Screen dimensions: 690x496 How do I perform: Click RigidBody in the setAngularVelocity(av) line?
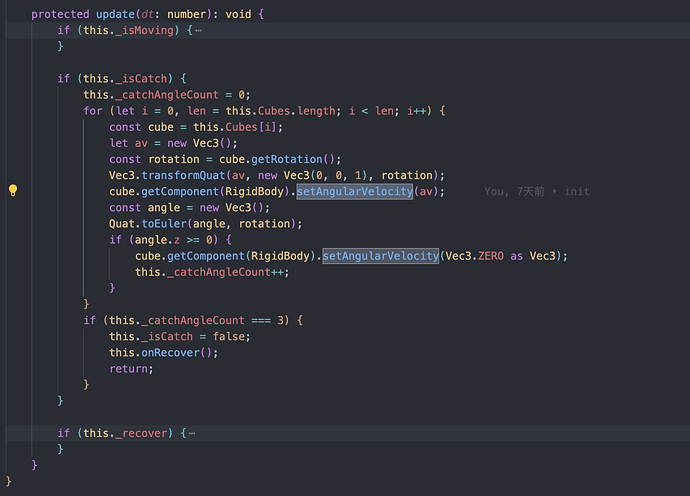(x=254, y=191)
